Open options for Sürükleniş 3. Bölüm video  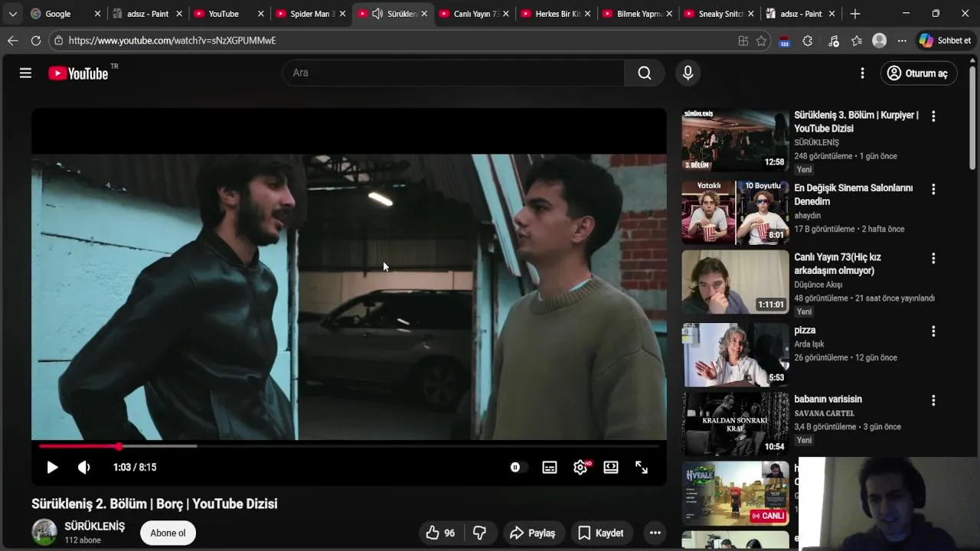pos(933,116)
